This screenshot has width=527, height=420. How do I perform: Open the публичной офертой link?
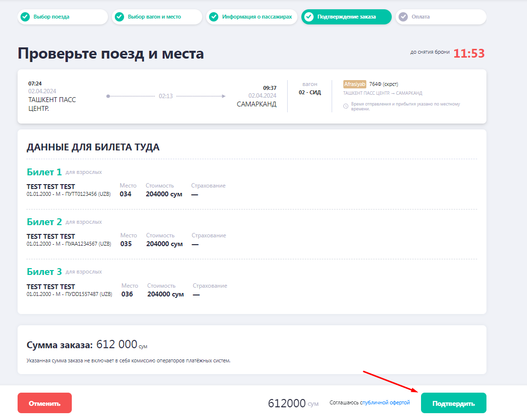386,402
